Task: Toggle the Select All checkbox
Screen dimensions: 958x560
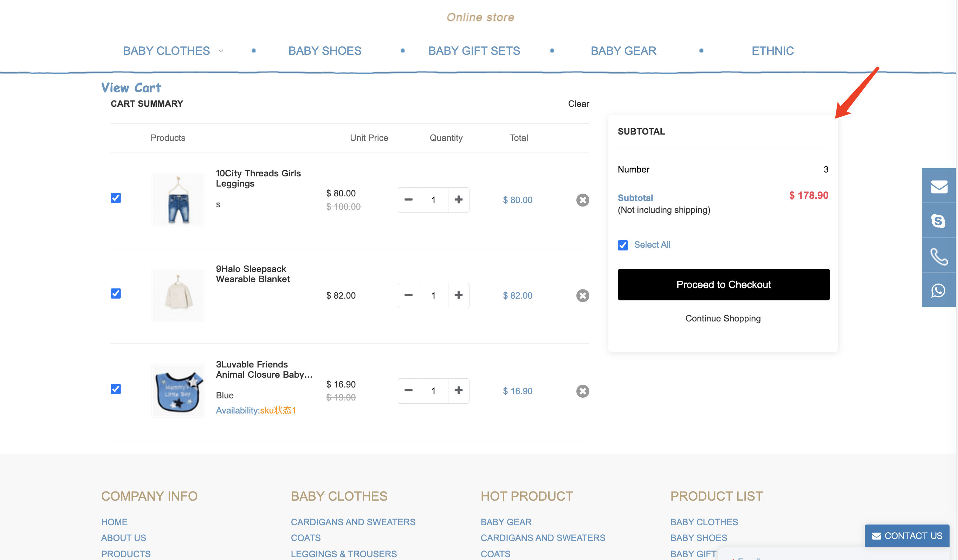Action: 623,245
